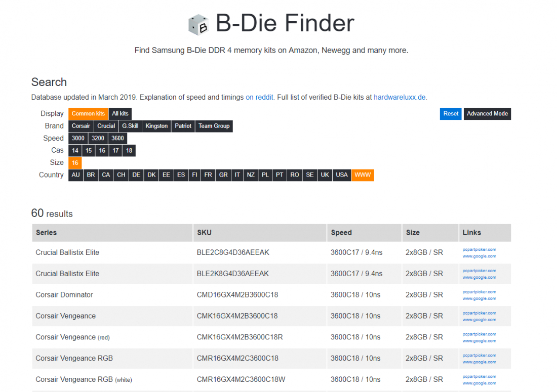Open pcpartpicker link for BLE2C8G4D36AEEAK
Viewport: 557px width, 392px height.
tap(479, 249)
